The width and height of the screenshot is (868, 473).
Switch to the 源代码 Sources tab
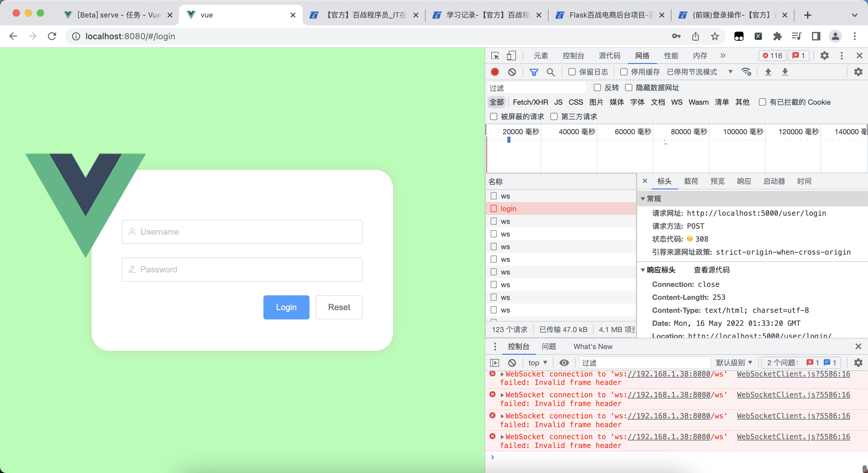pos(609,56)
